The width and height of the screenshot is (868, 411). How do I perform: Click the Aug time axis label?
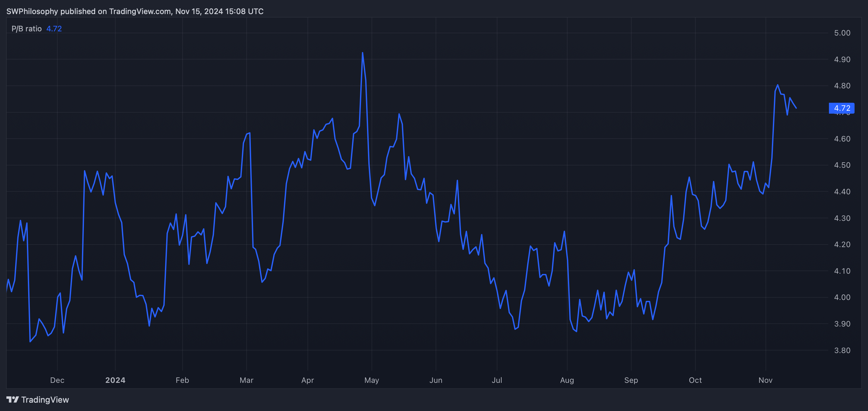[x=567, y=380]
